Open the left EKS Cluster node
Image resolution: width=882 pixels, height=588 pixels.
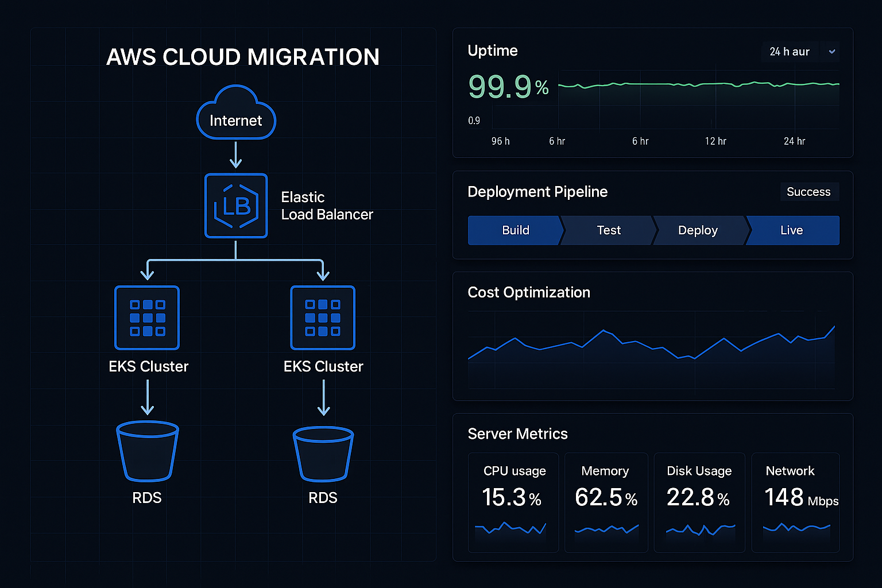pyautogui.click(x=147, y=318)
